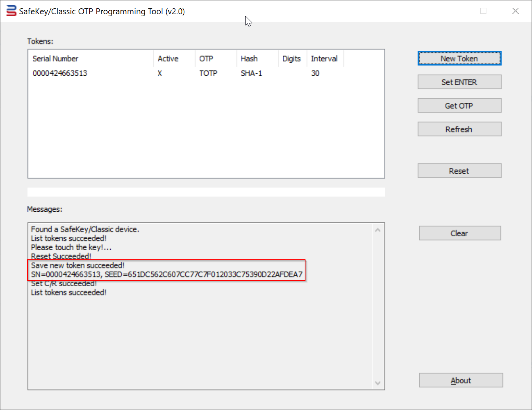Click the SEED line in messages
Screen dimensions: 532x410
(167, 274)
